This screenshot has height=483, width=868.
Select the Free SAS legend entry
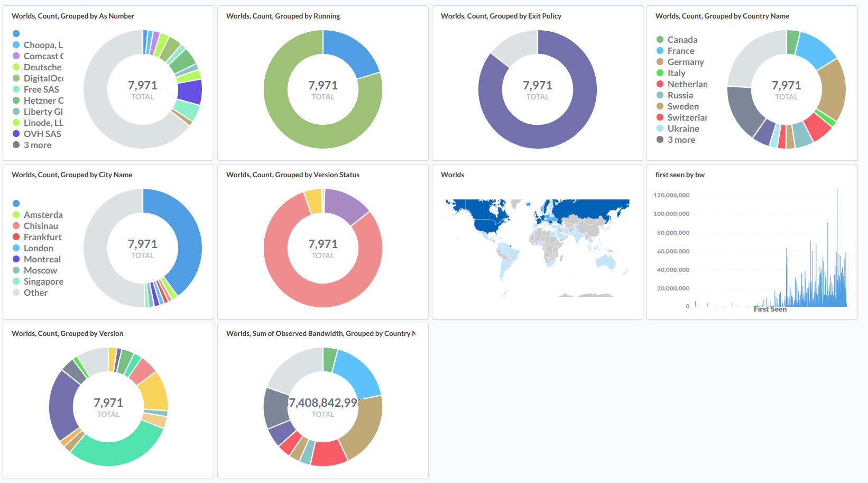[36, 89]
